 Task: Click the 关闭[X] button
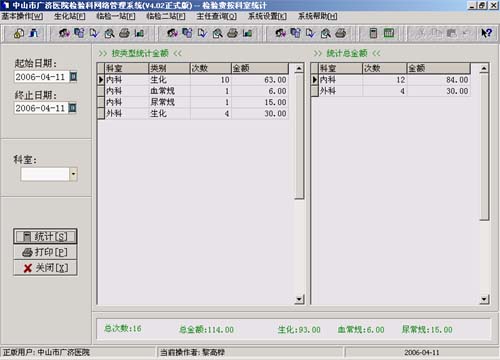pyautogui.click(x=45, y=268)
